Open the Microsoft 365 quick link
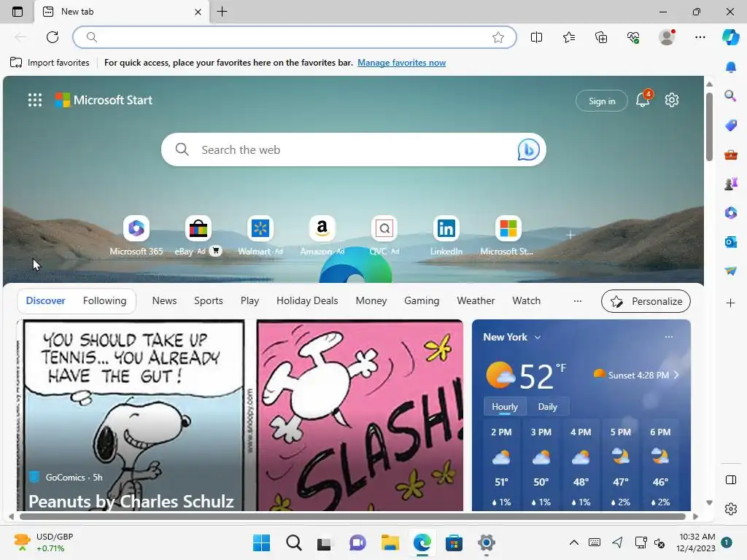Viewport: 747px width, 560px height. 136,236
